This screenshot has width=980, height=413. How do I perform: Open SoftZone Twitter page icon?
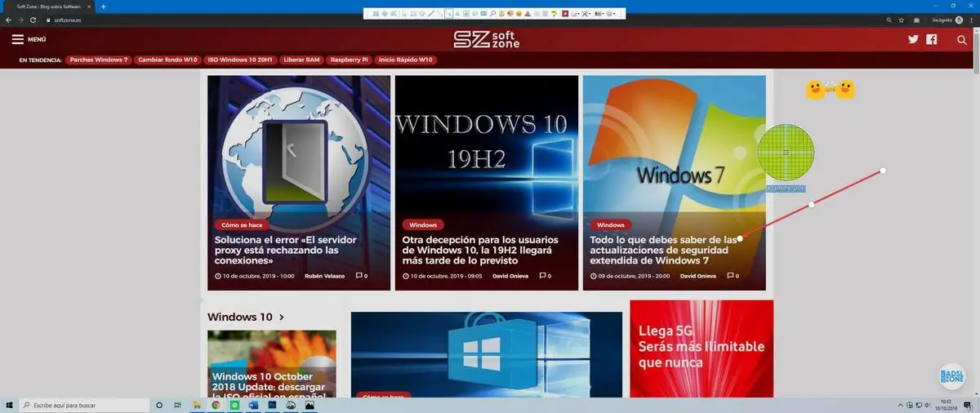[915, 40]
